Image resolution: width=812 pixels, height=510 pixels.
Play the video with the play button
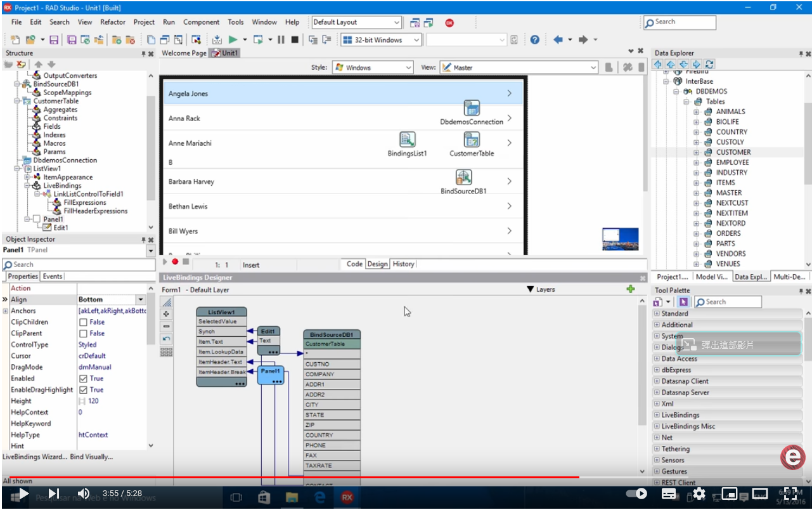coord(23,494)
